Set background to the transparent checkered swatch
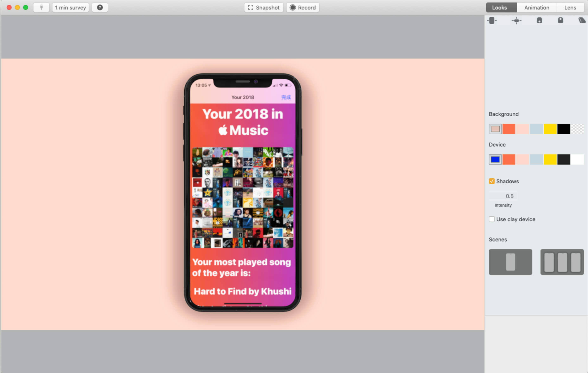Viewport: 588px width, 373px height. coord(577,129)
